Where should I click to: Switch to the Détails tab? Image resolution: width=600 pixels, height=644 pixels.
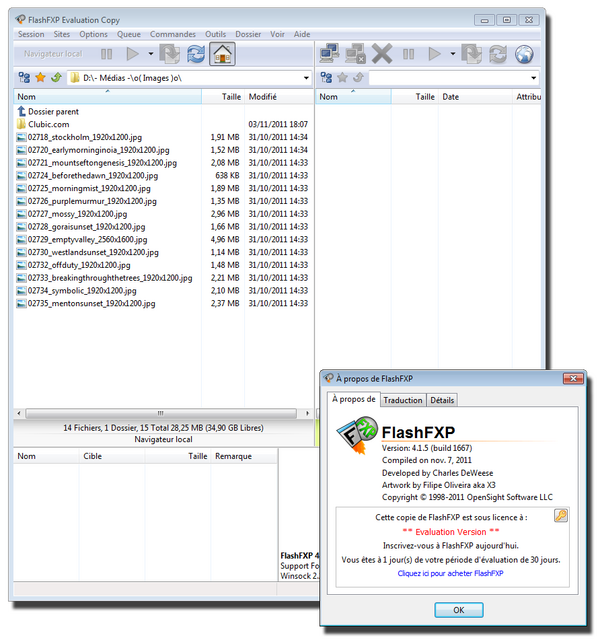(442, 400)
